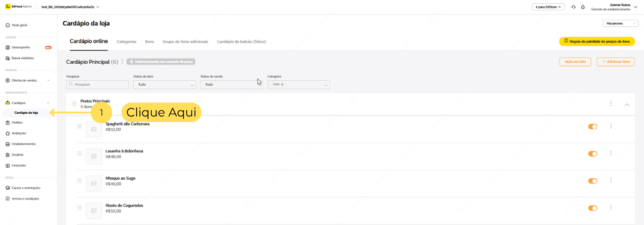Click the Pesquisar search input field

click(98, 84)
